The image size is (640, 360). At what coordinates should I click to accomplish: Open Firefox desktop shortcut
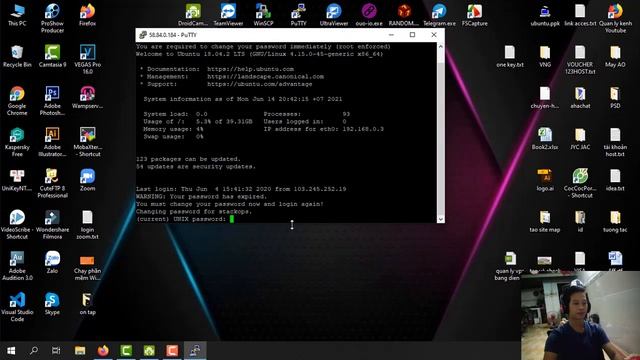pos(87,15)
